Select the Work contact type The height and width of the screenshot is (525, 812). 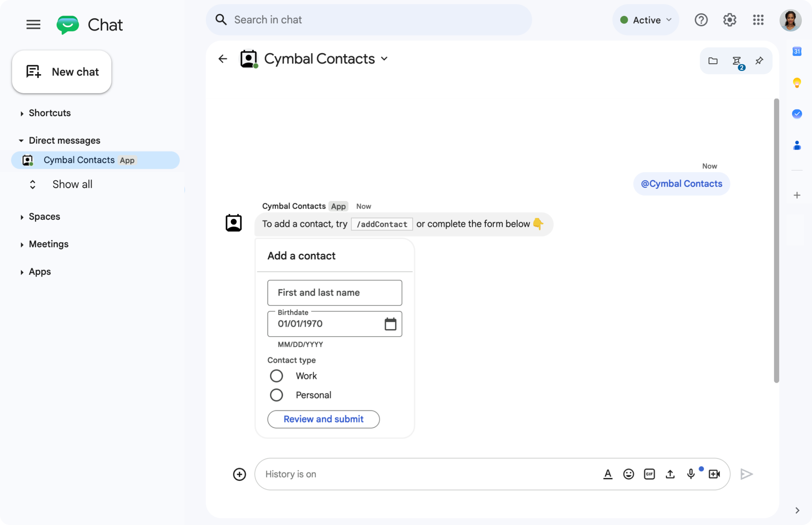[x=276, y=376]
